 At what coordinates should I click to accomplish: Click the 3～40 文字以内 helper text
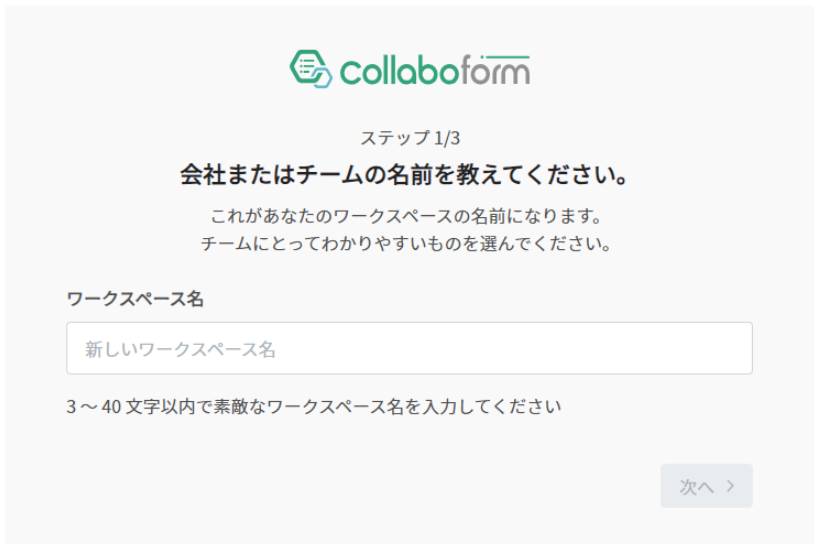point(313,406)
